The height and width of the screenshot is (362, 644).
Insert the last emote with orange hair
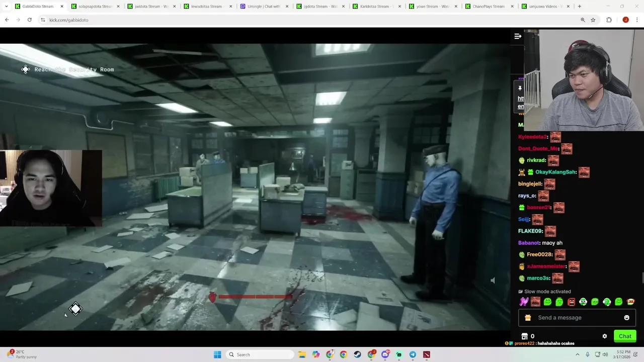click(x=630, y=302)
